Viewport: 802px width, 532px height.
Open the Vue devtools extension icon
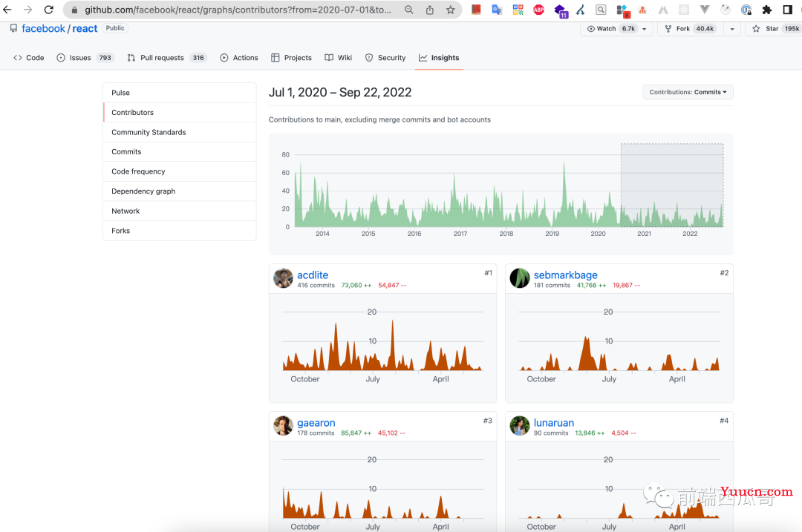click(704, 10)
